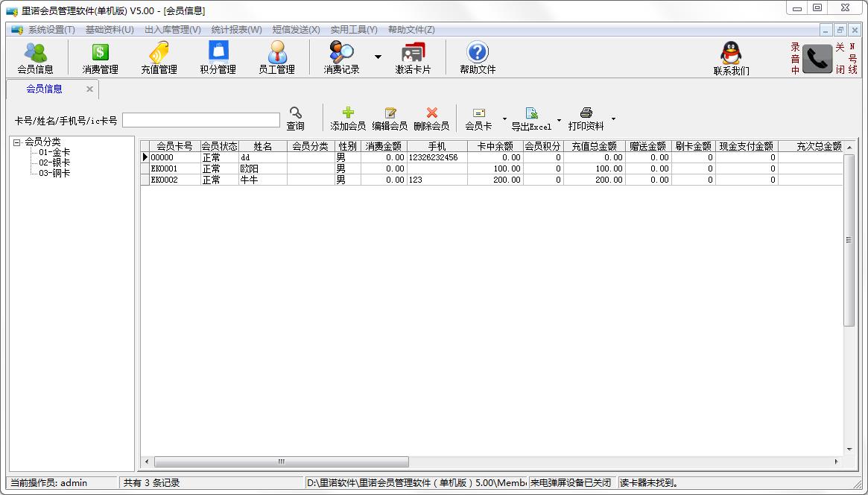
Task: Click the application icon in menu bar
Action: tap(16, 29)
